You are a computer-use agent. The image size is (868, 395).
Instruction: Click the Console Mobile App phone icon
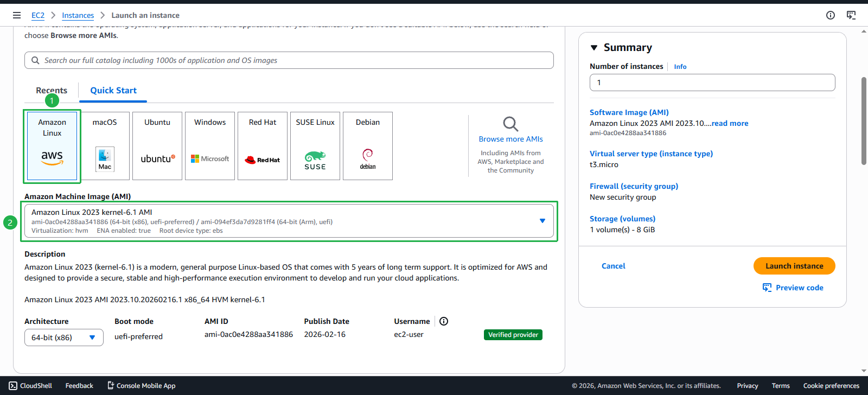tap(111, 386)
